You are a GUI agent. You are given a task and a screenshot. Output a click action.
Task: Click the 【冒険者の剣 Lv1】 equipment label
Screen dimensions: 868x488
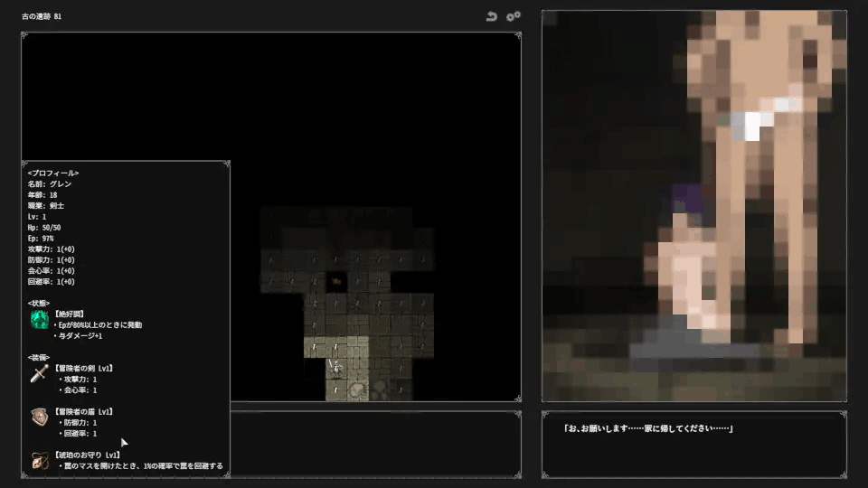[x=83, y=368]
